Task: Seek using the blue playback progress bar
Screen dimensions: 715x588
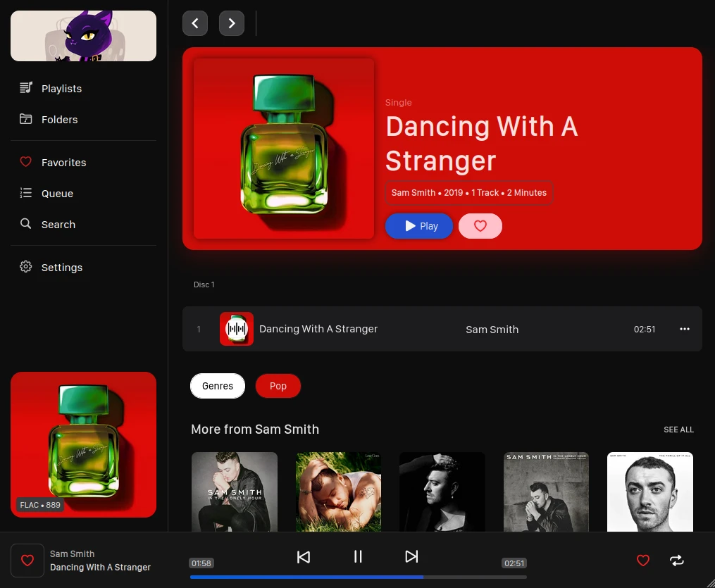Action: [x=359, y=577]
